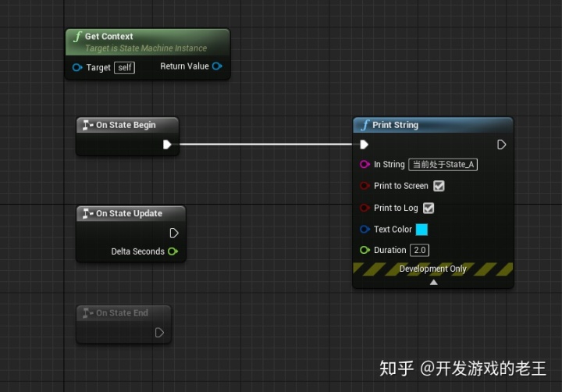
Task: Click the event icon on On State Begin
Action: point(87,125)
